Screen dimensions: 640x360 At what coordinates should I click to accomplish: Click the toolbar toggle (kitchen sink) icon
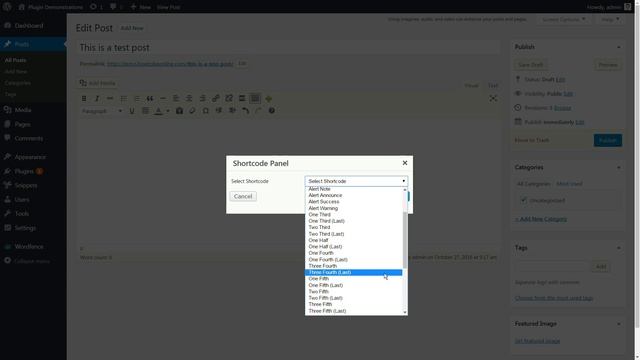point(255,98)
